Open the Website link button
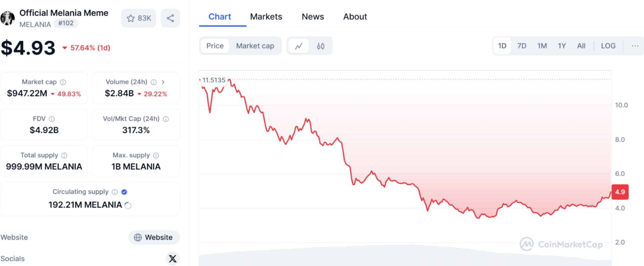644x266 pixels. tap(154, 237)
